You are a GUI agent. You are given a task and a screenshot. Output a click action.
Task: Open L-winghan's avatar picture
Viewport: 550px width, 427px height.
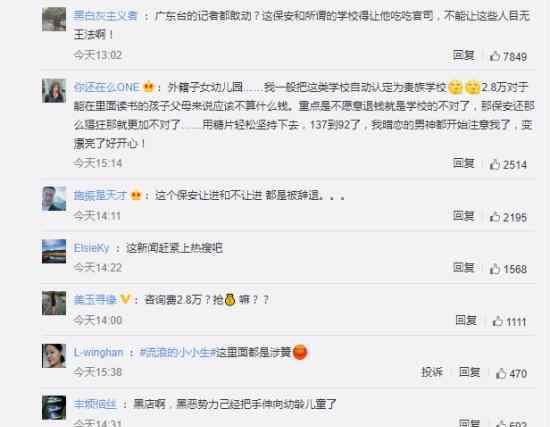point(54,356)
